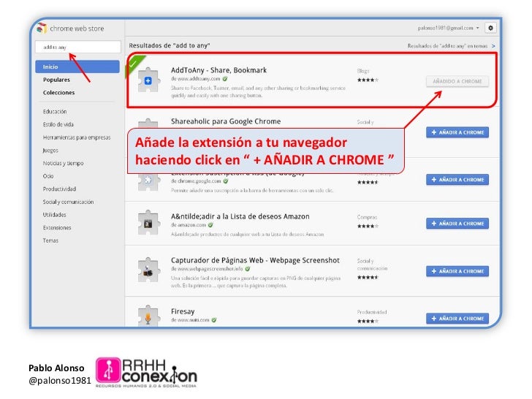Click the AddToAny puzzle piece icon
The height and width of the screenshot is (399, 532).
coord(148,80)
